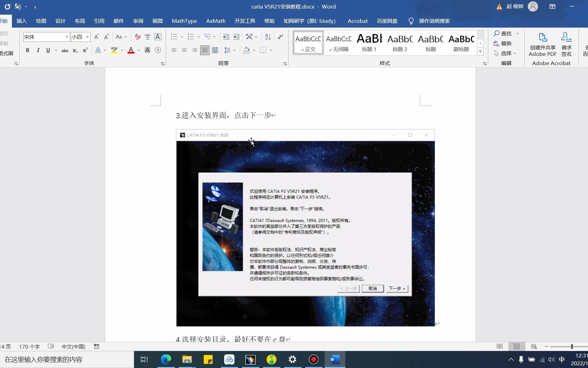588x368 pixels.
Task: Apply paragraph borders
Action: tap(263, 50)
